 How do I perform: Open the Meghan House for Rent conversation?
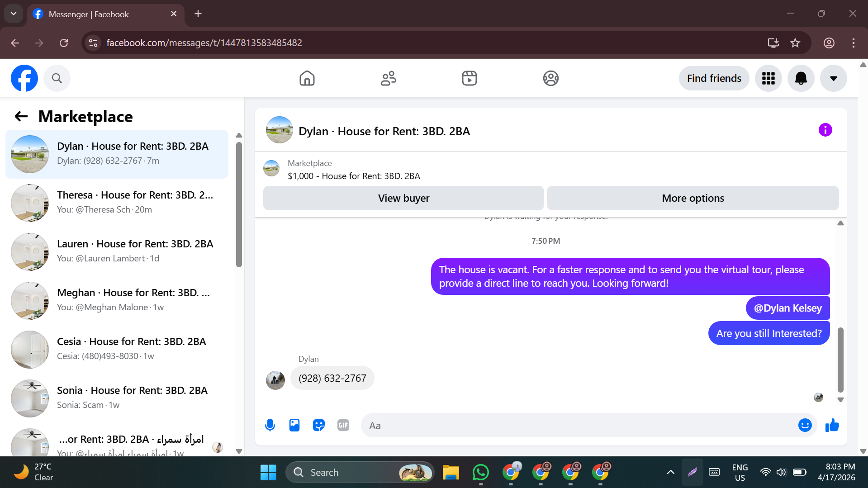click(117, 300)
